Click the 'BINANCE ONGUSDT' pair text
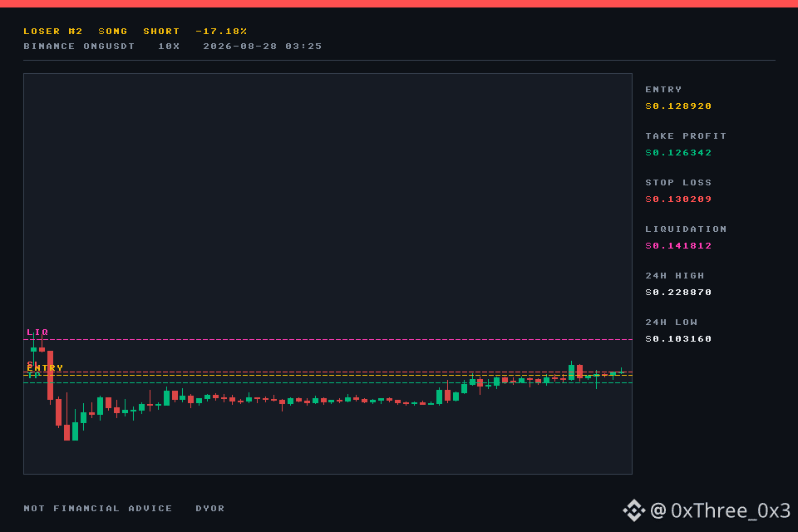This screenshot has width=798, height=532. [80, 46]
